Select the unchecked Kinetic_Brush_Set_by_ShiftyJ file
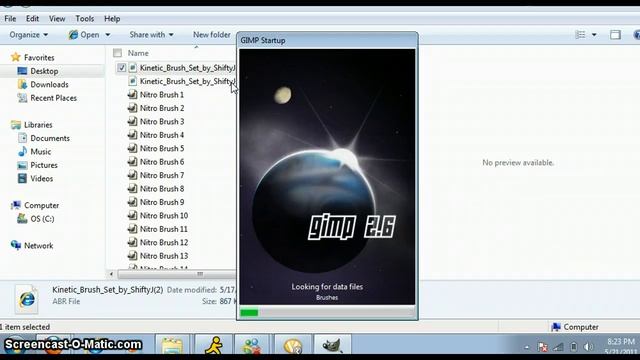Image resolution: width=640 pixels, height=360 pixels. (x=187, y=81)
